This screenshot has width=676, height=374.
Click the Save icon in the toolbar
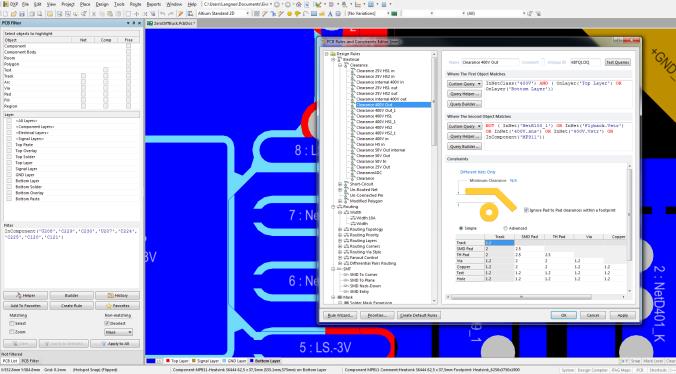click(22, 14)
